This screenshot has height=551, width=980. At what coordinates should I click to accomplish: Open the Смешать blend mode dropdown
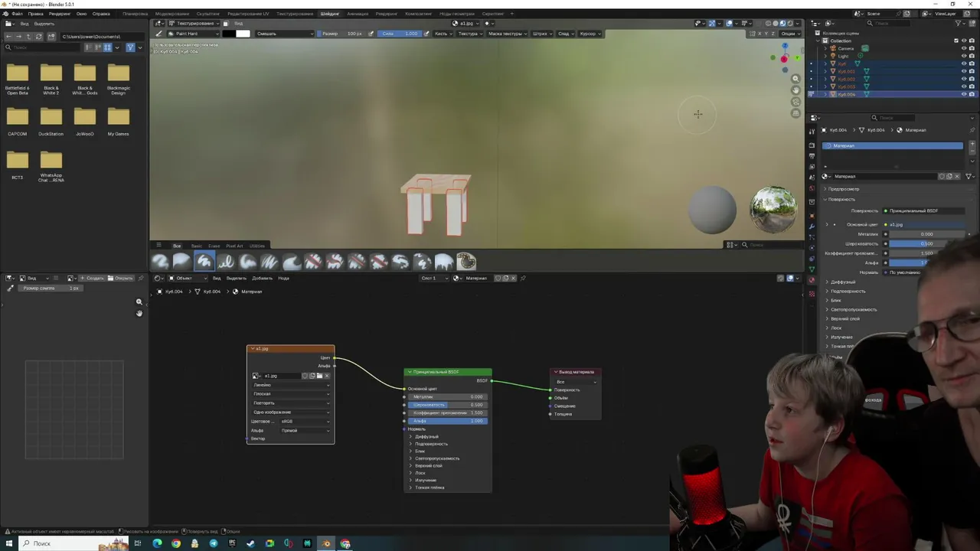[284, 34]
